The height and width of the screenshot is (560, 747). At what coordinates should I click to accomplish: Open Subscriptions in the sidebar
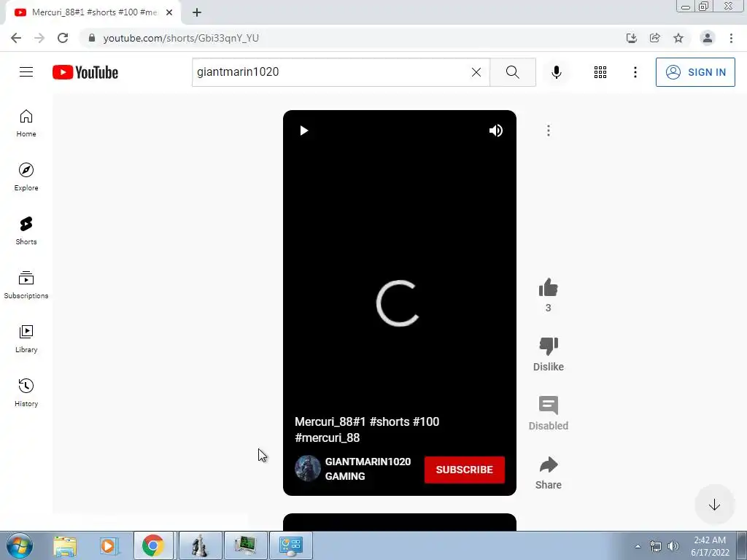coord(26,285)
